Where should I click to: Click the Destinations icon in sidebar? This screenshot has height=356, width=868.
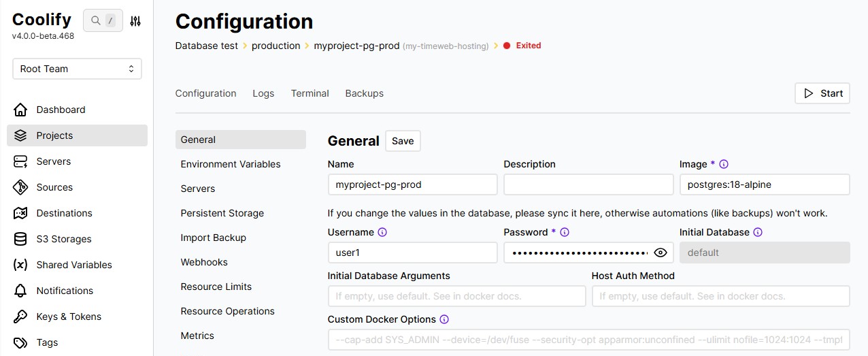pyautogui.click(x=20, y=213)
